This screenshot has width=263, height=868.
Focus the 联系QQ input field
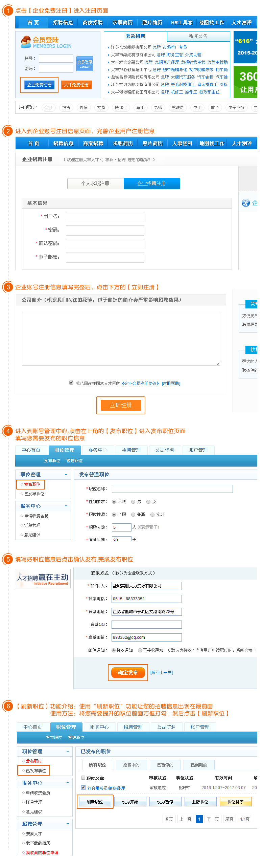pos(147,625)
